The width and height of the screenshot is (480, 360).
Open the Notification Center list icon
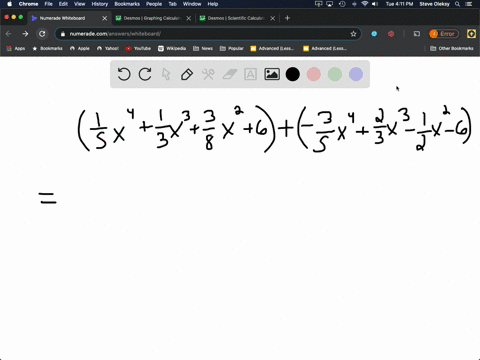[x=469, y=4]
